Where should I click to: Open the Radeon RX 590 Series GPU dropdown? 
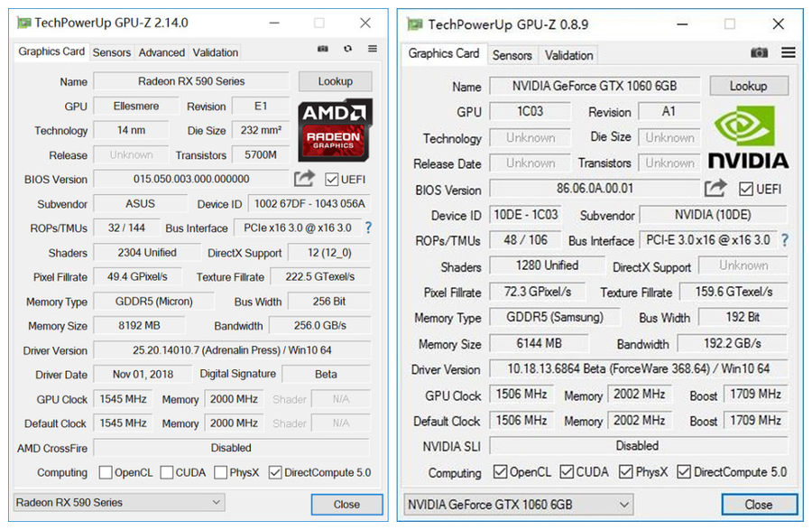coord(119,502)
